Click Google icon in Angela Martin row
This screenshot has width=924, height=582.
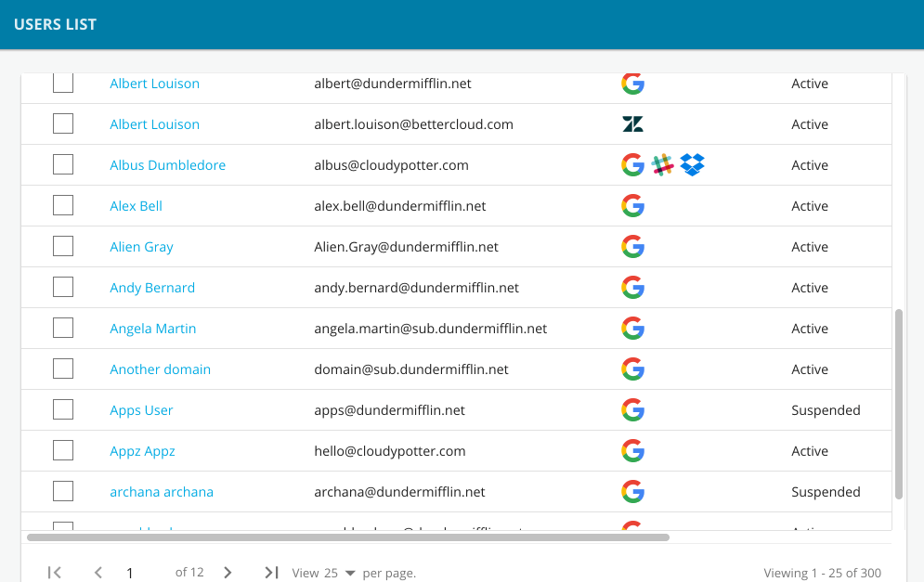pos(632,328)
